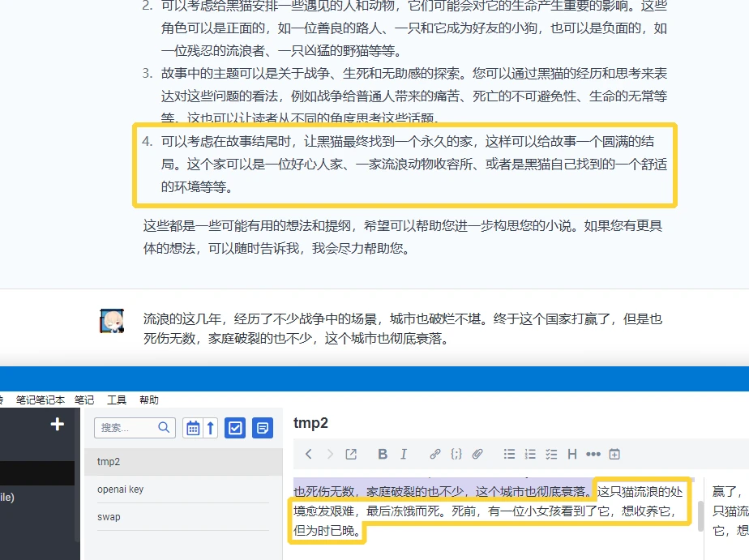The image size is (749, 560).
Task: Reverse sort order with up-arrow icon
Action: point(210,428)
